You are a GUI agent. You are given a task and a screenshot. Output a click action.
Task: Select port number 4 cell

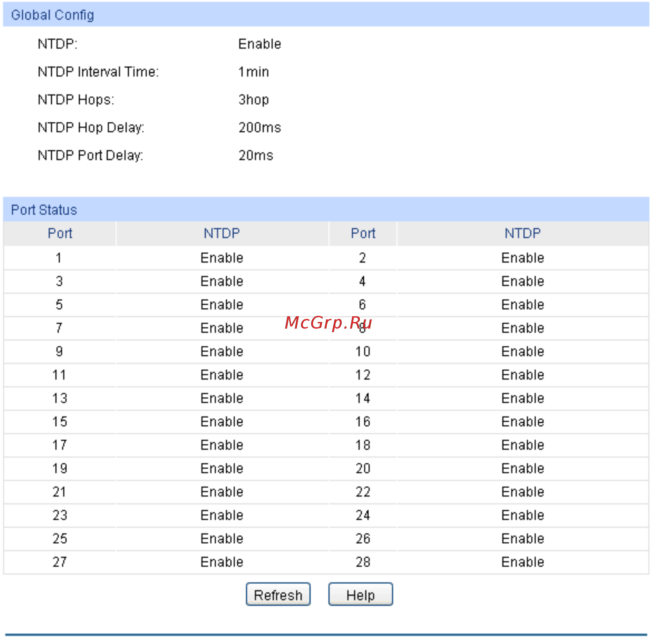click(x=363, y=281)
